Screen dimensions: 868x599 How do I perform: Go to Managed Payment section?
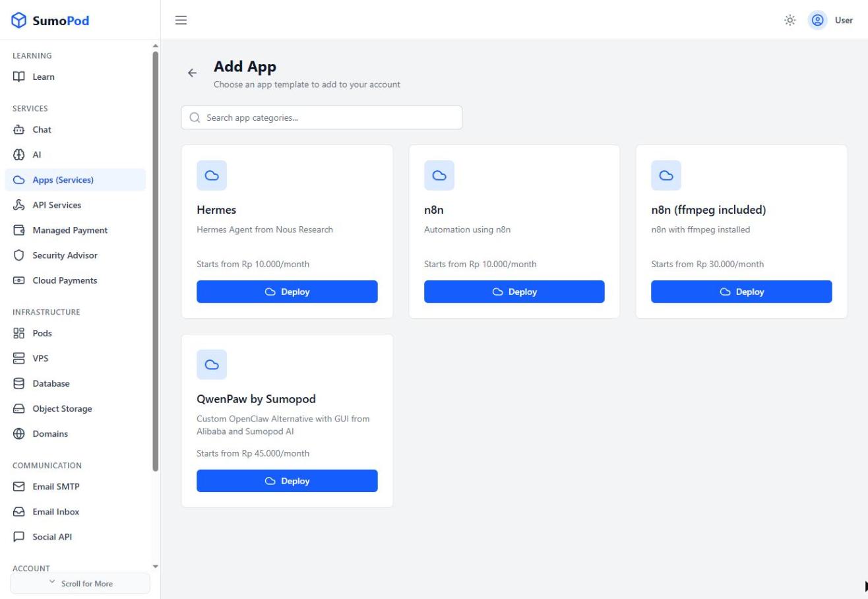click(x=75, y=230)
